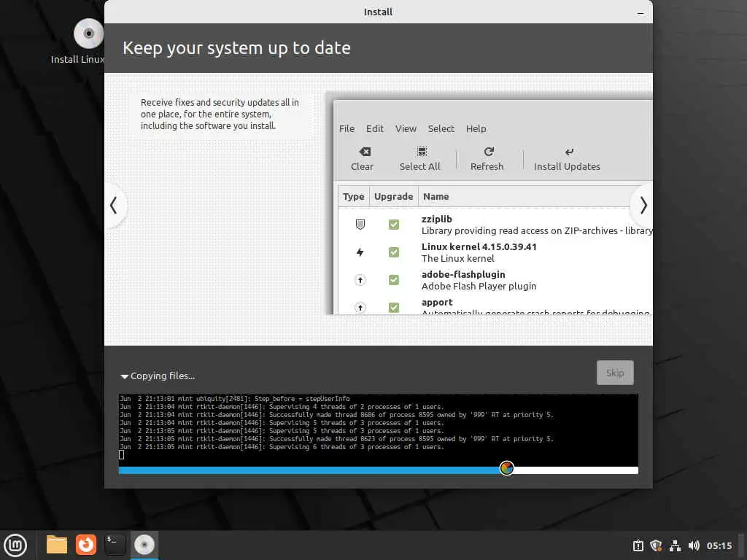Click the Type column header
747x560 pixels.
(x=354, y=197)
